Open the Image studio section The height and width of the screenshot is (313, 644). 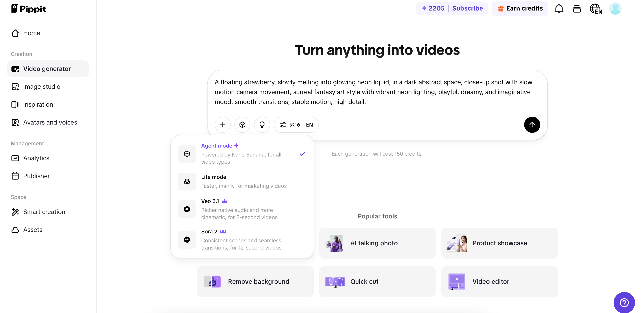coord(42,87)
